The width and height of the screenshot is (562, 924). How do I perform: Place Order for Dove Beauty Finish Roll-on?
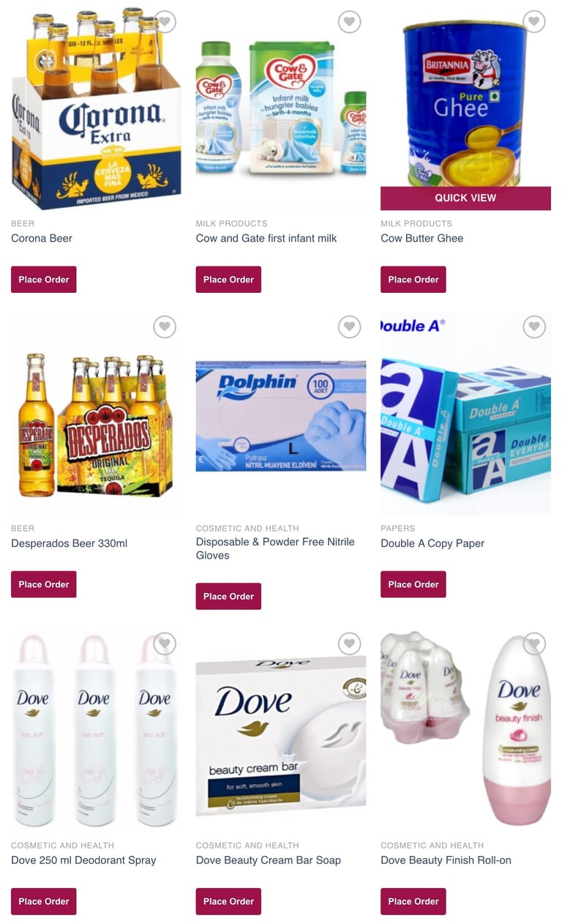(413, 901)
